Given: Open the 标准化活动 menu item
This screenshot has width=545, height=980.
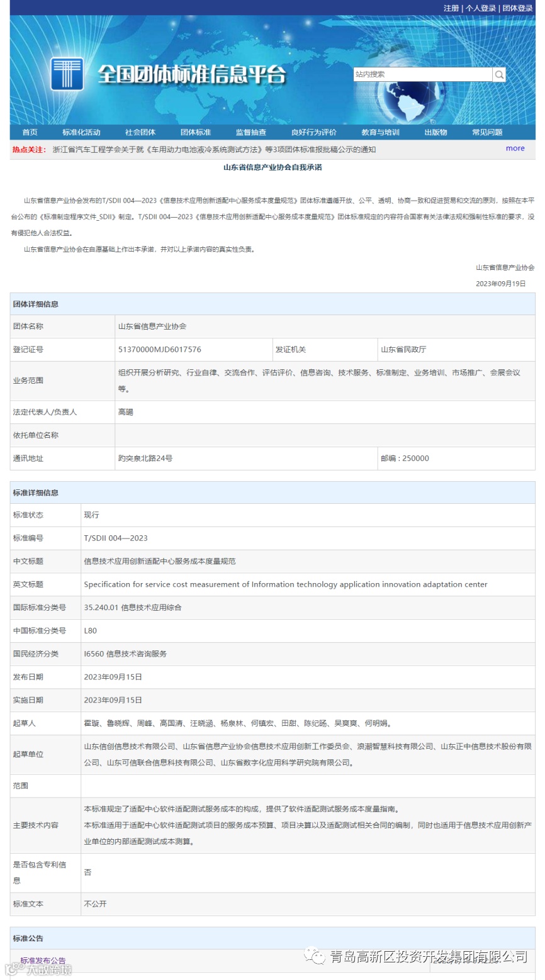Looking at the screenshot, I should pos(81,132).
